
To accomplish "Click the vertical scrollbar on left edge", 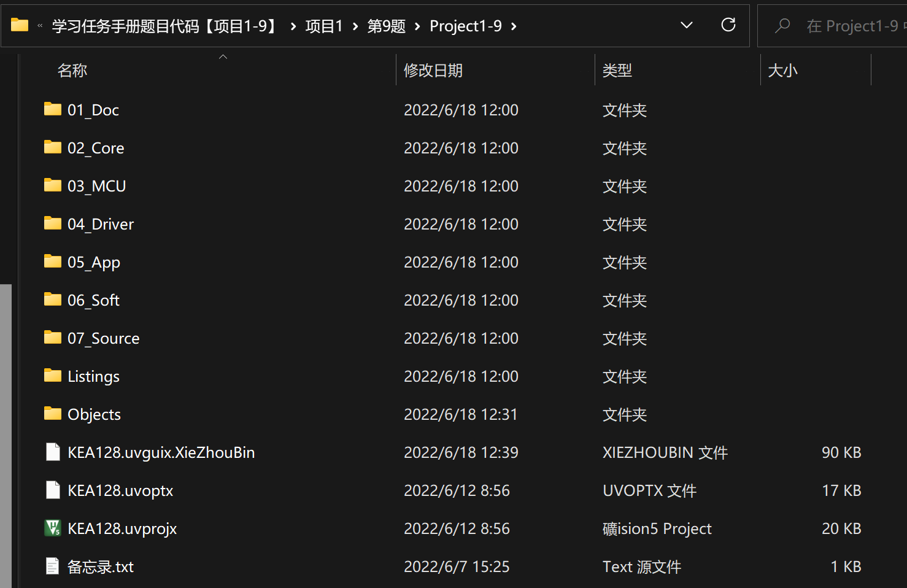I will pyautogui.click(x=6, y=430).
